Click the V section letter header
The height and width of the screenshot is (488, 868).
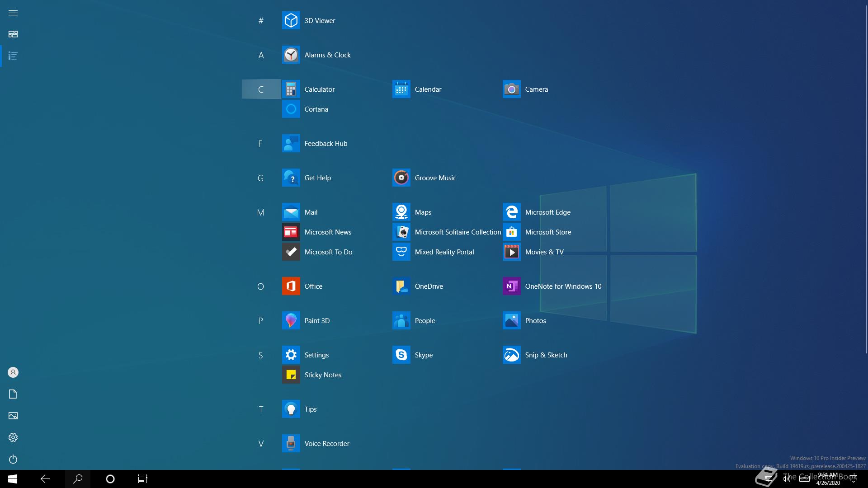coord(261,443)
